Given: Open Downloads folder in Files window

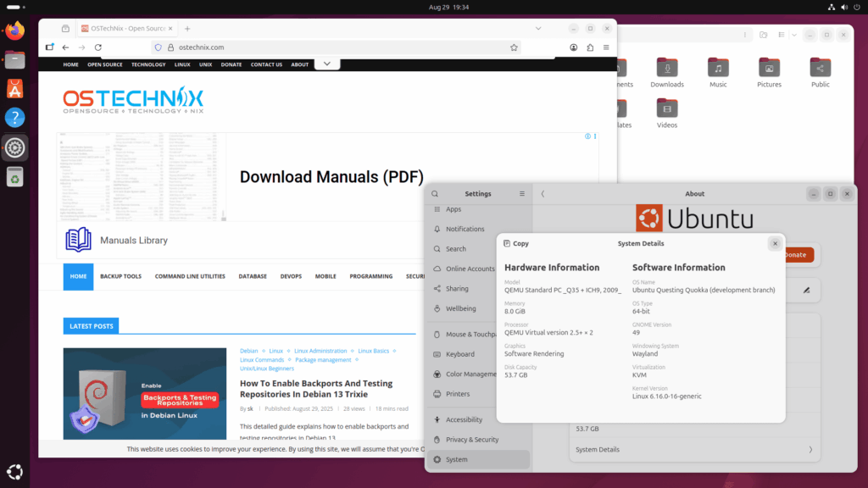Looking at the screenshot, I should click(667, 73).
